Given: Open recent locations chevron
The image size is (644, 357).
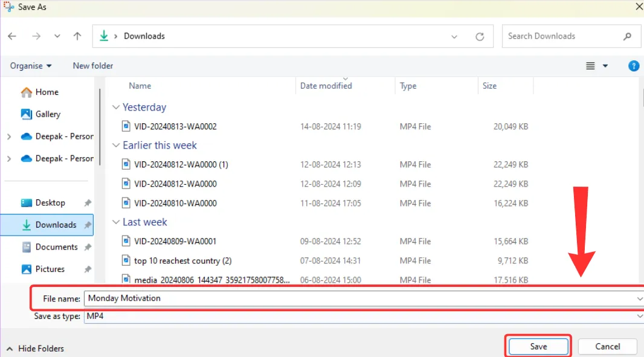Looking at the screenshot, I should coord(57,36).
